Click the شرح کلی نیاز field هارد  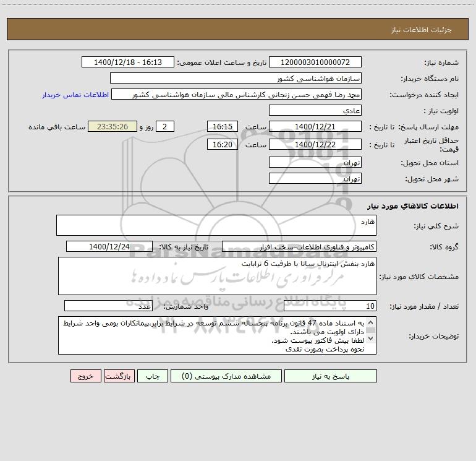216,225
